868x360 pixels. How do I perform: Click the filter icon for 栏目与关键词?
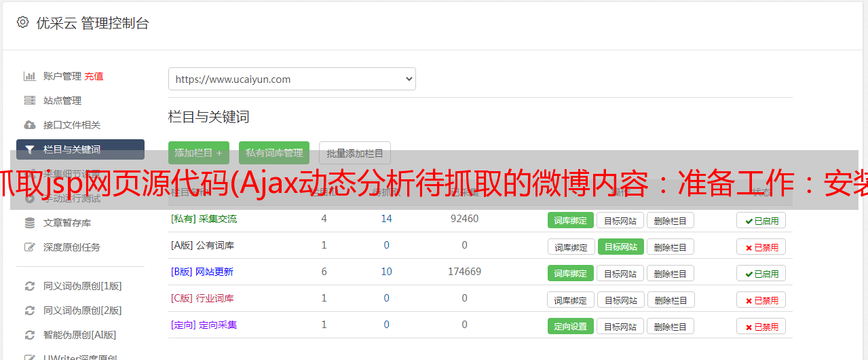tap(29, 149)
